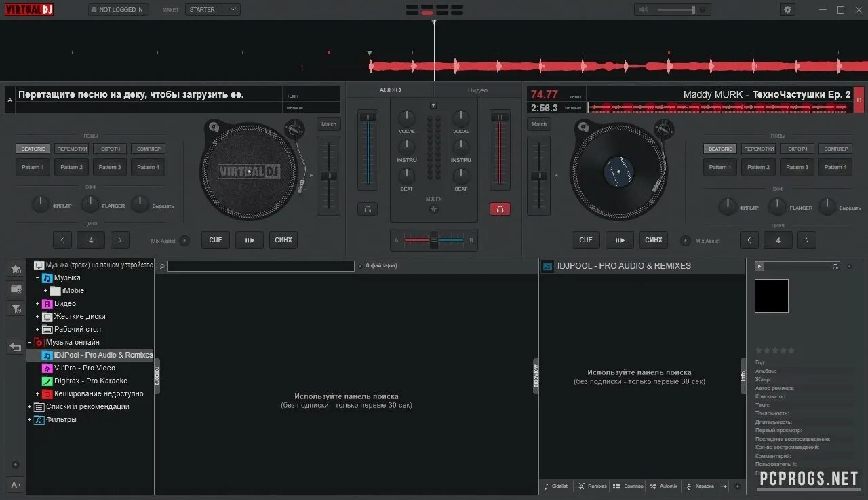Toggle the folders side tab
This screenshot has width=868, height=500.
pos(157,376)
